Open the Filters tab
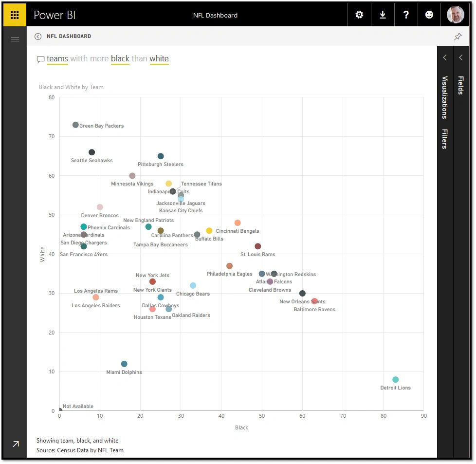The image size is (476, 464). click(x=444, y=139)
